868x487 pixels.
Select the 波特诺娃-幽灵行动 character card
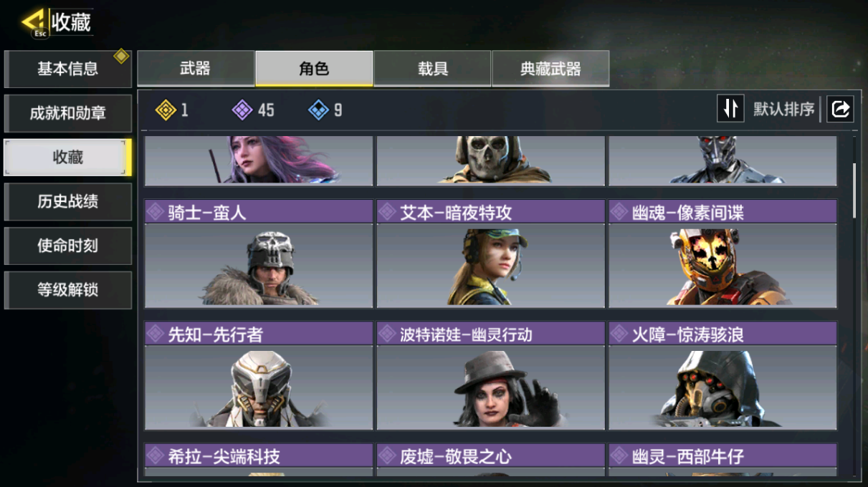(x=491, y=376)
